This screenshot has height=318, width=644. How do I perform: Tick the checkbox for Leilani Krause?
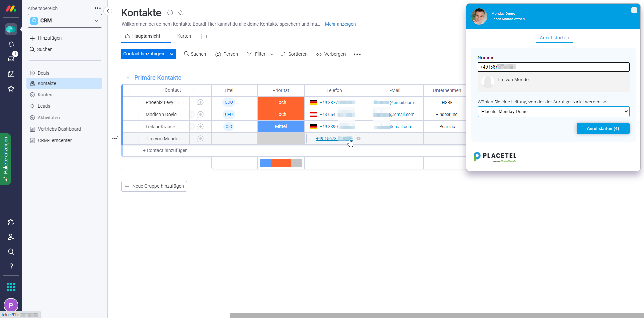tap(129, 127)
